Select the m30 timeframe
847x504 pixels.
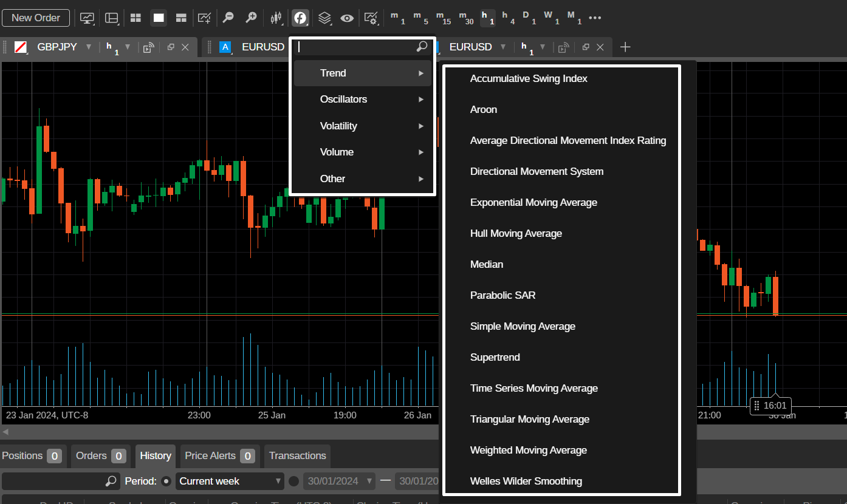[466, 18]
